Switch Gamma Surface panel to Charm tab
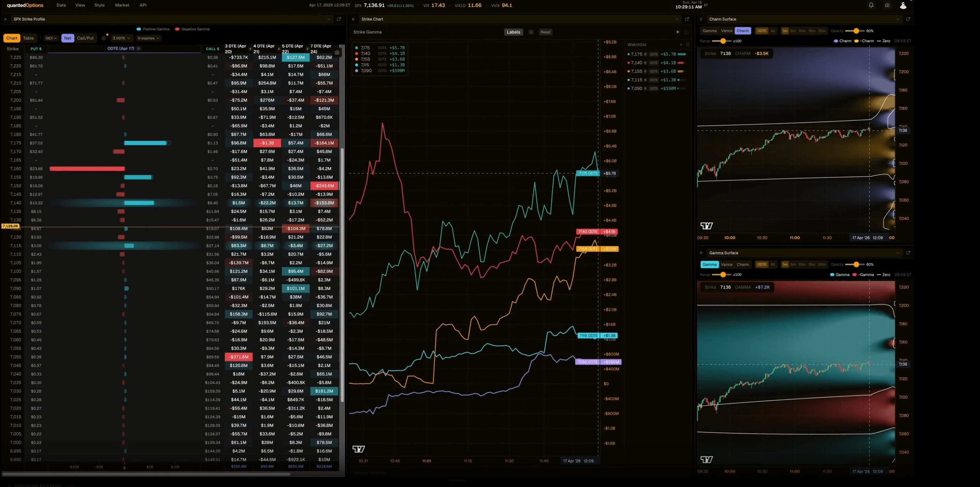The height and width of the screenshot is (487, 980). click(x=743, y=265)
